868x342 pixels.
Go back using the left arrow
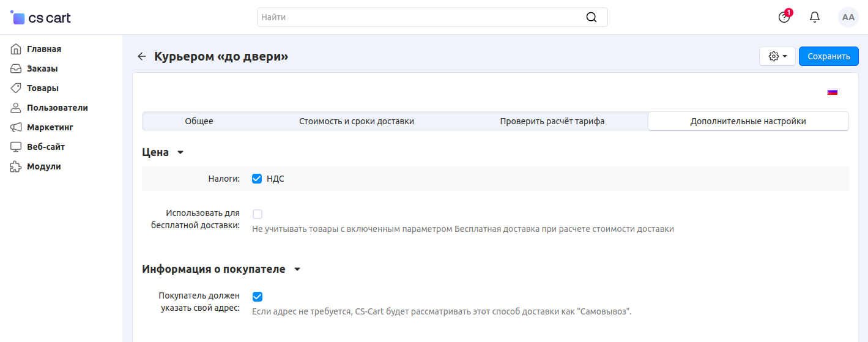142,56
